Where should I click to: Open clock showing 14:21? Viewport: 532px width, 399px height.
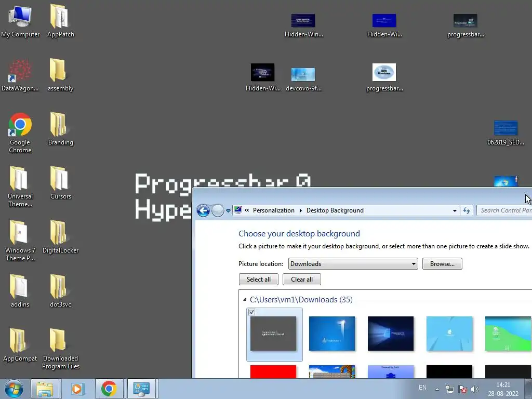pos(503,389)
